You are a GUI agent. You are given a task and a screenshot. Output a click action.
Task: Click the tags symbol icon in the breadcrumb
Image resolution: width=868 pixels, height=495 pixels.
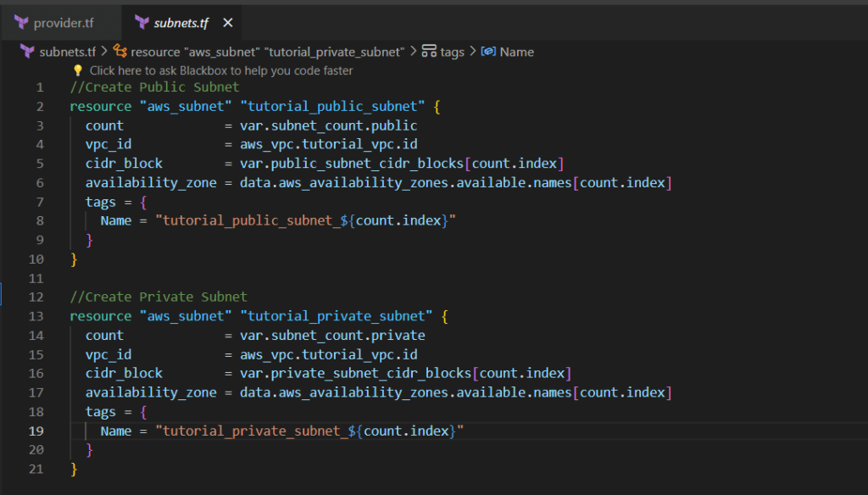click(x=429, y=52)
